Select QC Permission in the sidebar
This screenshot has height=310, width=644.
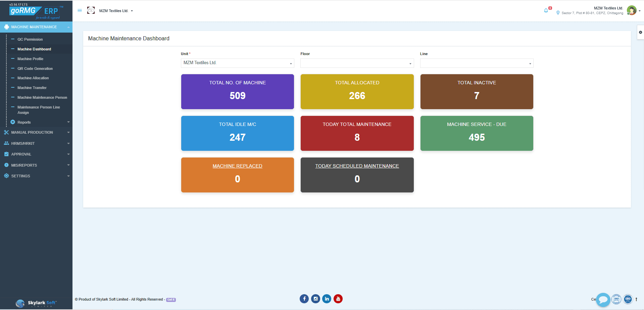point(30,39)
